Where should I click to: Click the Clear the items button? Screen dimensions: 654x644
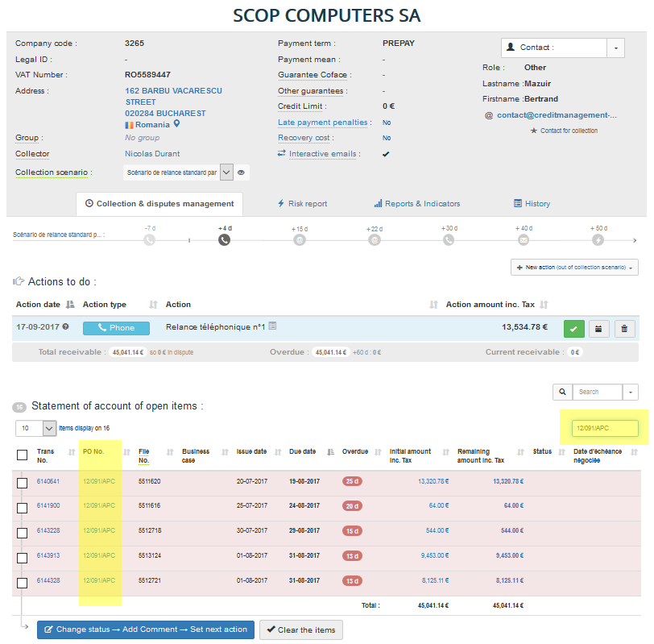pos(300,629)
